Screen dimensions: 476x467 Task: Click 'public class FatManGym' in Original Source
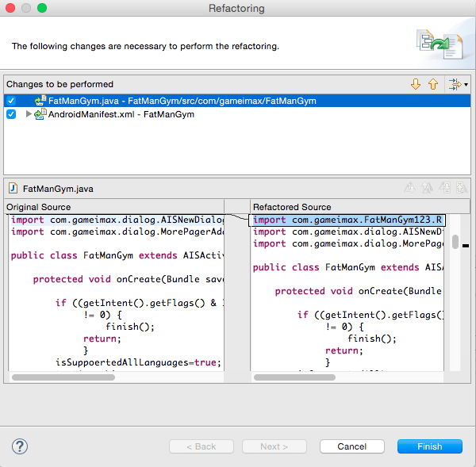[x=72, y=255]
